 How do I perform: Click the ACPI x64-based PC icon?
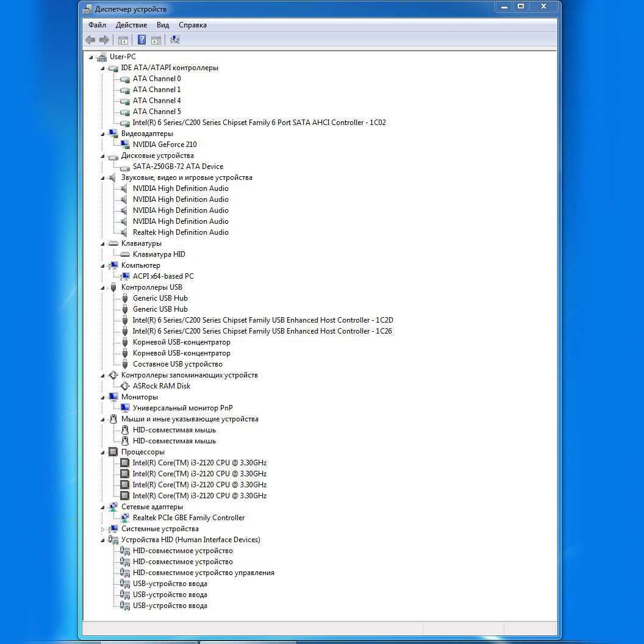125,276
